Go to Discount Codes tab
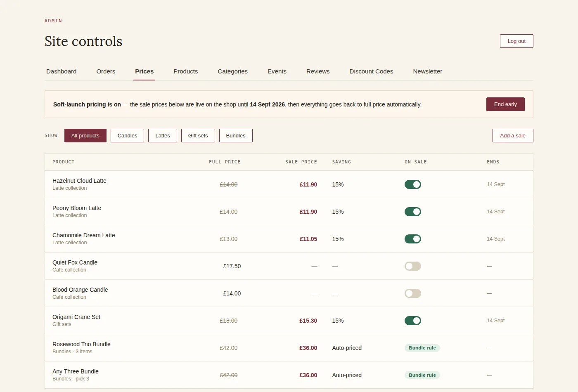 (x=371, y=71)
